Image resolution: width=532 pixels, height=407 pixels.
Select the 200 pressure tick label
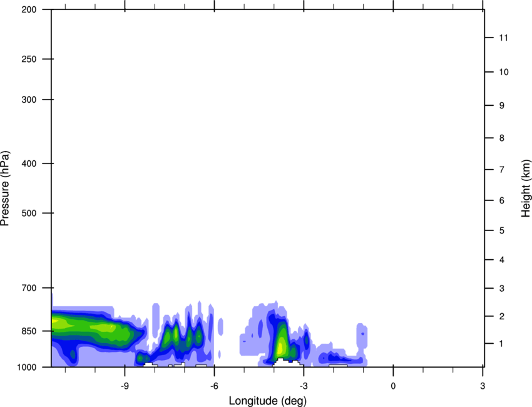[x=29, y=9]
